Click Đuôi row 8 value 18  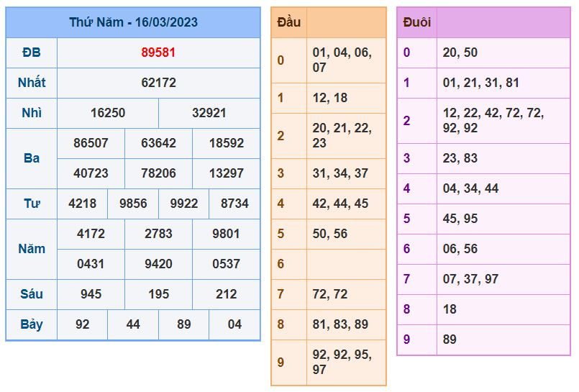pos(450,309)
